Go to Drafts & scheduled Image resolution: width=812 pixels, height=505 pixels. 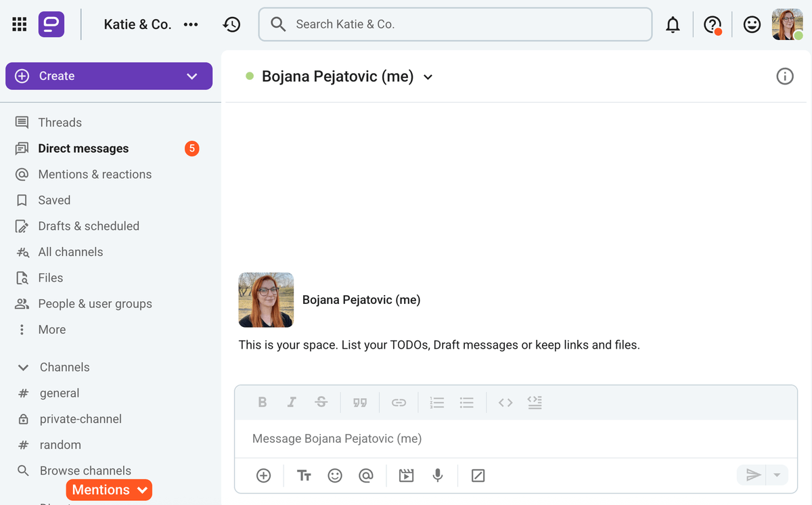click(89, 226)
